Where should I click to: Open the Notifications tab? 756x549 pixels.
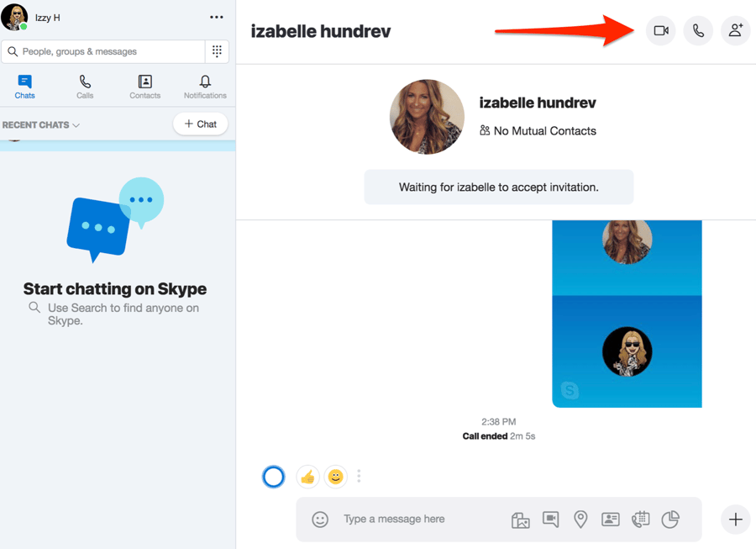click(205, 87)
